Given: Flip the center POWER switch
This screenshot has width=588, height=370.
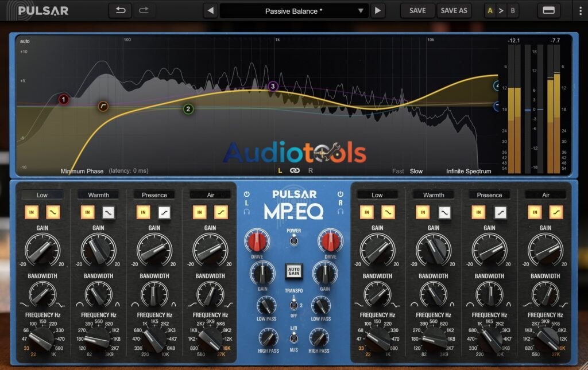Looking at the screenshot, I should pyautogui.click(x=293, y=240).
